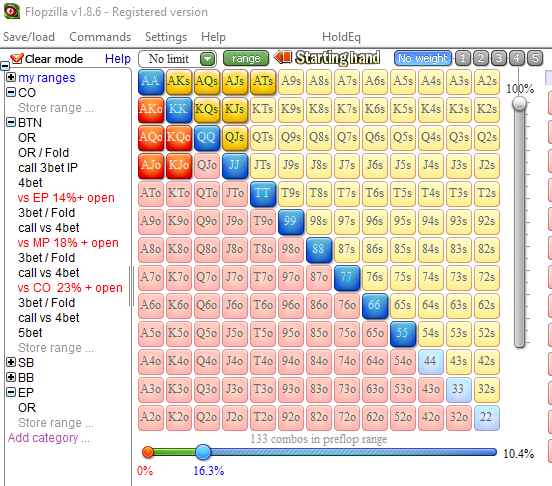This screenshot has height=486, width=552.
Task: Expand the my ranges tree node
Action: pos(11,77)
